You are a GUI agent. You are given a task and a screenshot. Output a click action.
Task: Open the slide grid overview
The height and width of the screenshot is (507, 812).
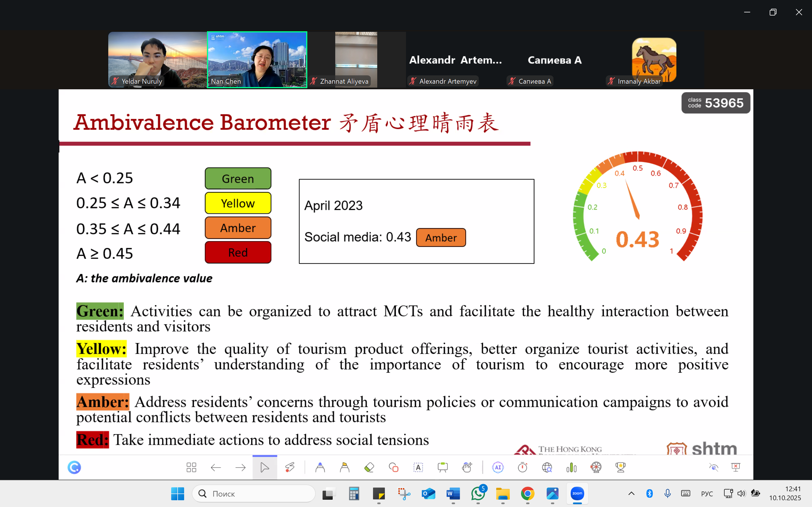pos(191,467)
